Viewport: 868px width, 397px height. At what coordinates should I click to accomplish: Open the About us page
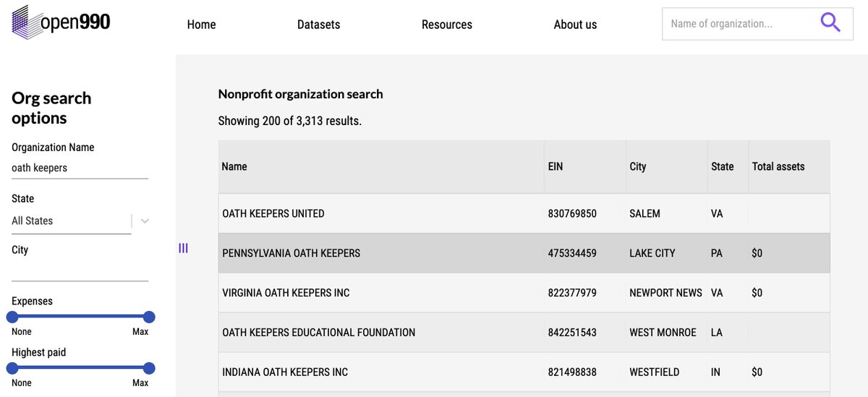pos(575,25)
